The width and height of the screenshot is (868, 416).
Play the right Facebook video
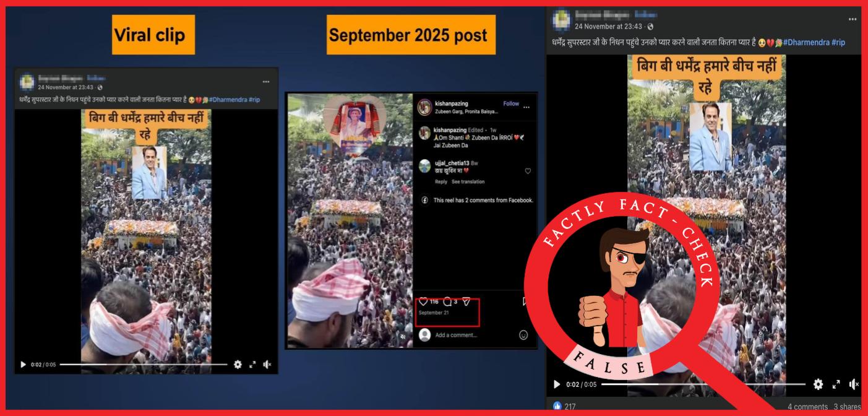coord(557,384)
